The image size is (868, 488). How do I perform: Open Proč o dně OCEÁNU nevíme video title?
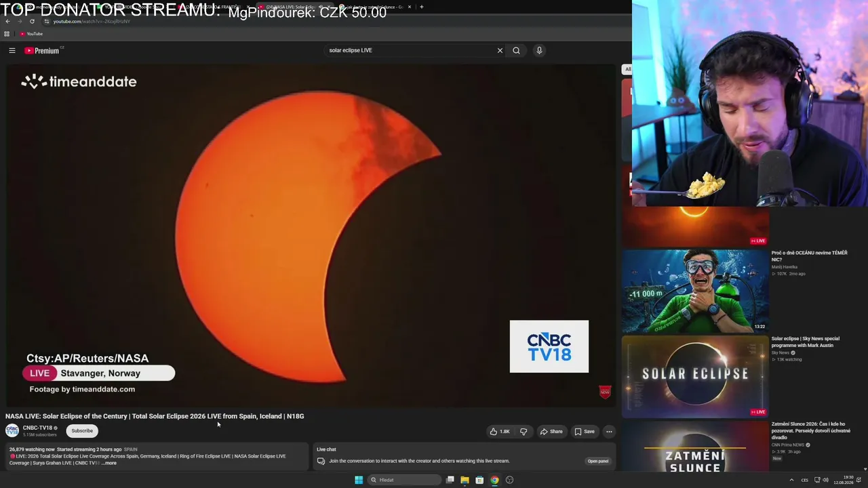pos(809,256)
